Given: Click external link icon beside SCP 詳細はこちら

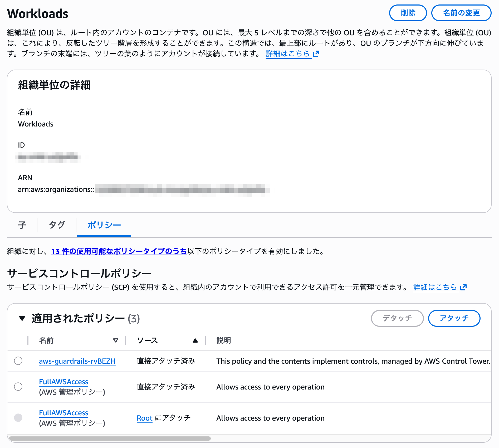Looking at the screenshot, I should (x=463, y=287).
